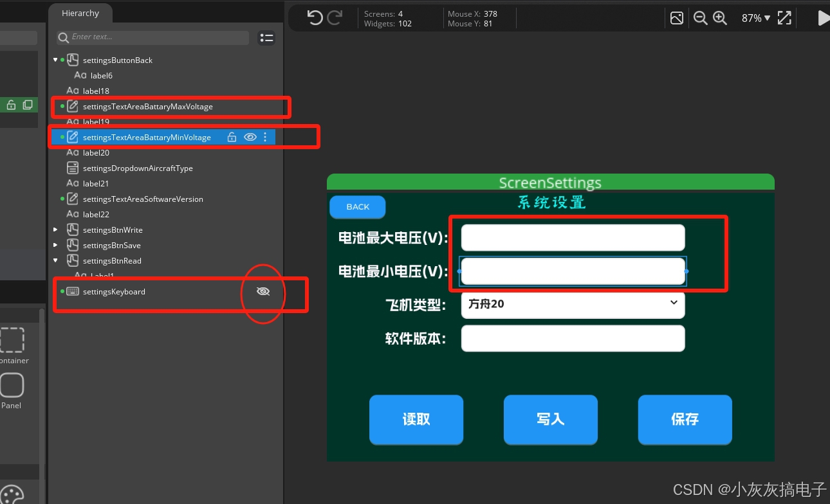Collapse the settingsBtnRead tree node
Screen dimensions: 830x504
[55, 260]
